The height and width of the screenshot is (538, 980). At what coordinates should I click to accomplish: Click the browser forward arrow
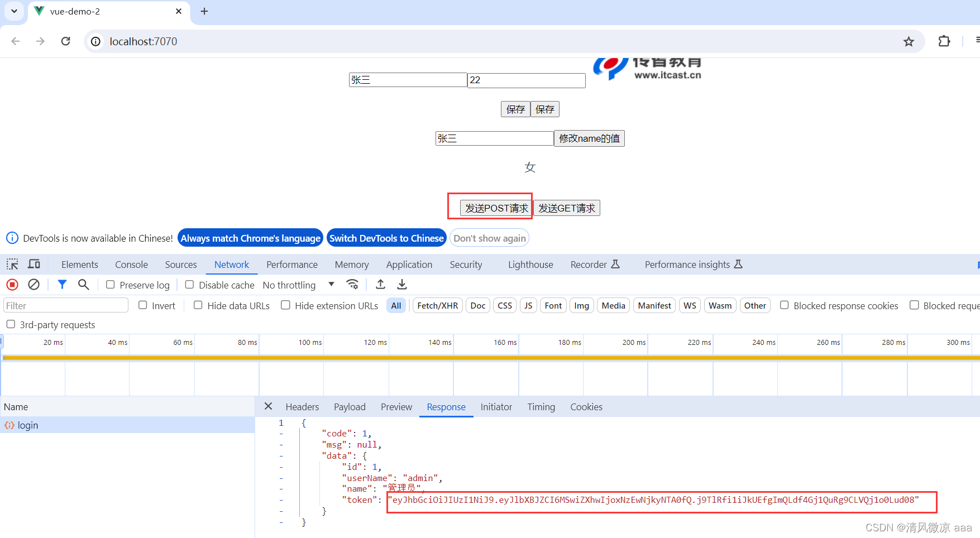point(40,41)
